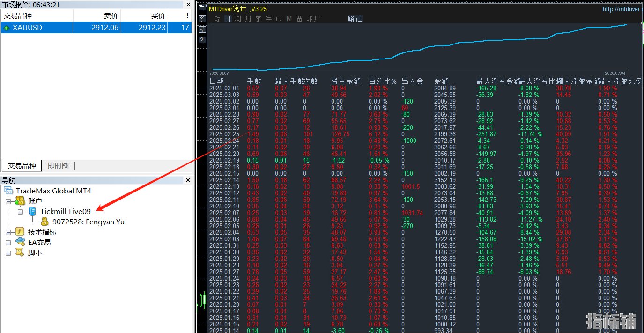Switch to the 交易品种 tab
The width and height of the screenshot is (644, 333).
[x=22, y=166]
